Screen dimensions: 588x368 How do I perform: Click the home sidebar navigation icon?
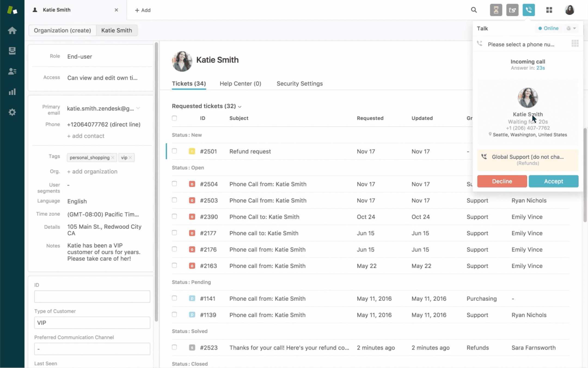click(12, 30)
